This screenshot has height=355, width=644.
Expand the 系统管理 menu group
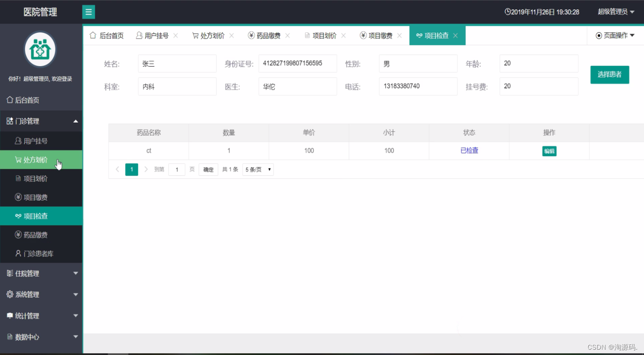(x=41, y=294)
